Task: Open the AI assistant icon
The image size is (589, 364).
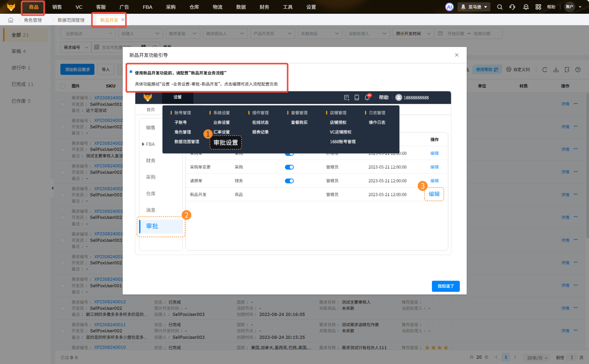Action: point(449,7)
